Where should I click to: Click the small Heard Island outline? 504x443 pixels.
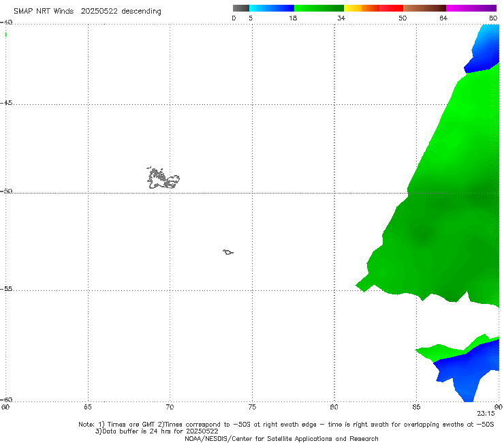tap(228, 252)
